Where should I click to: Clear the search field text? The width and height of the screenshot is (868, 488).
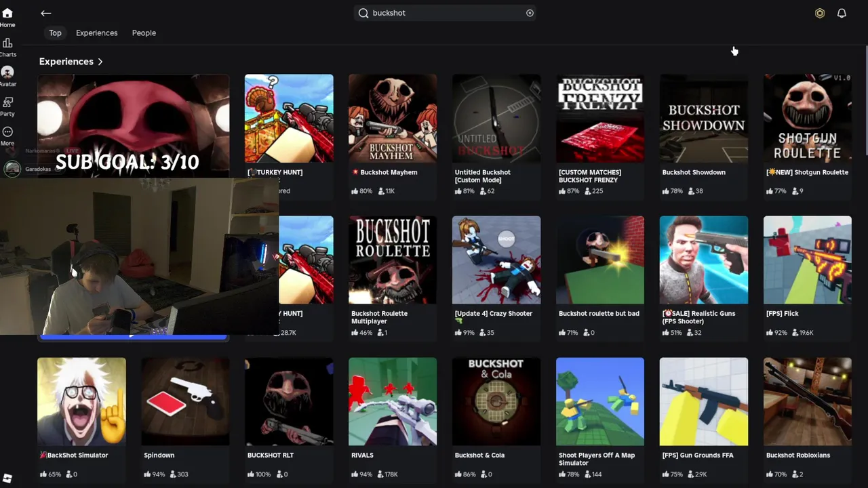tap(530, 13)
